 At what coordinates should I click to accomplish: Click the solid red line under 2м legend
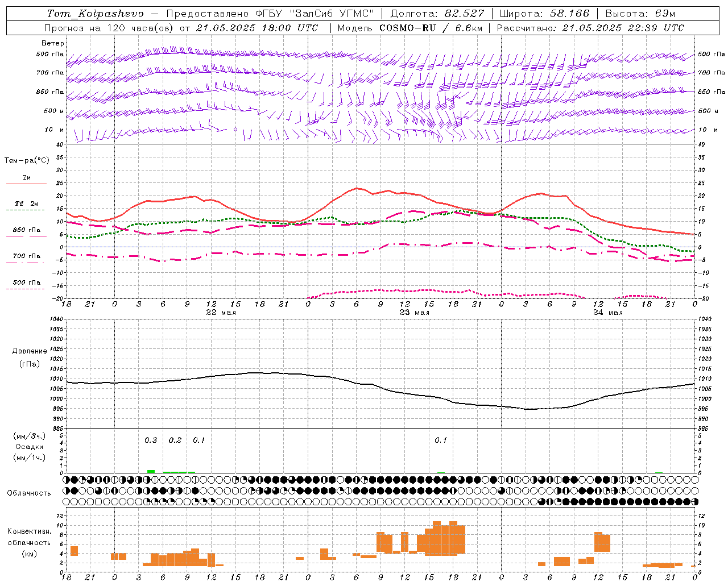point(26,184)
